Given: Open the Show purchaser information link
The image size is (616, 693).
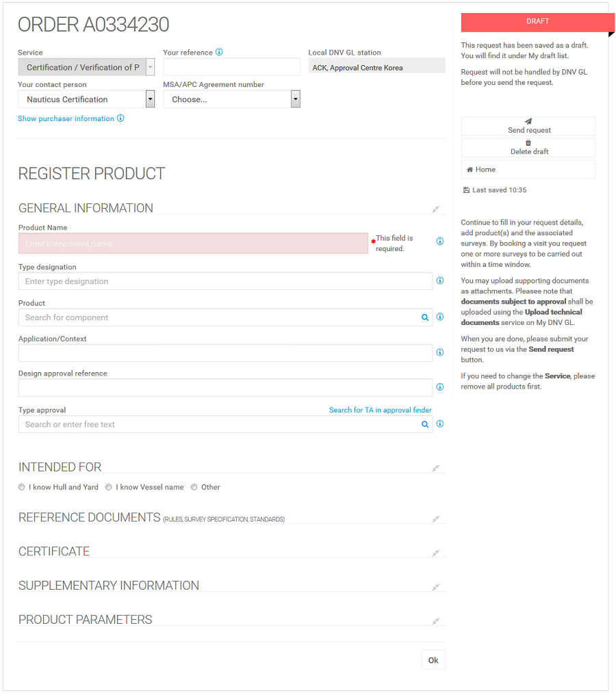Looking at the screenshot, I should click(x=66, y=118).
